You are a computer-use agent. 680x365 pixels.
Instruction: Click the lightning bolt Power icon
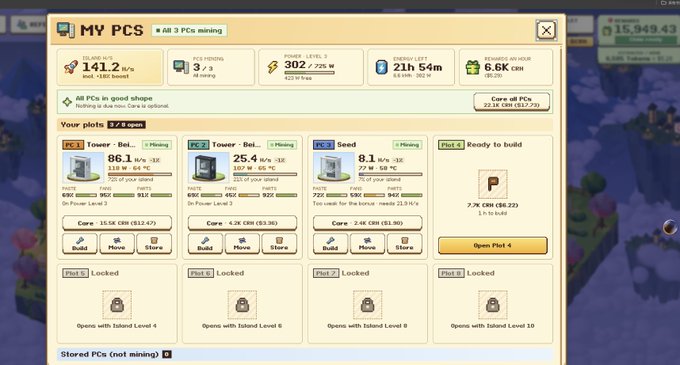(x=272, y=67)
